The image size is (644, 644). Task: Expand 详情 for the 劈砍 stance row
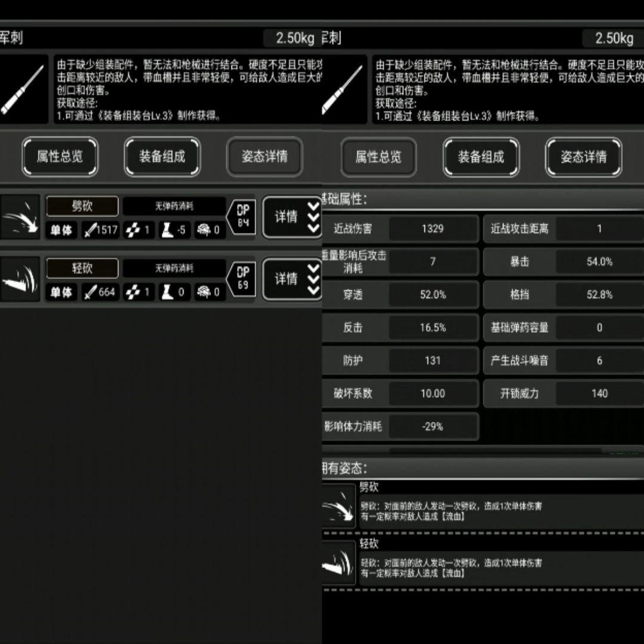tap(292, 217)
